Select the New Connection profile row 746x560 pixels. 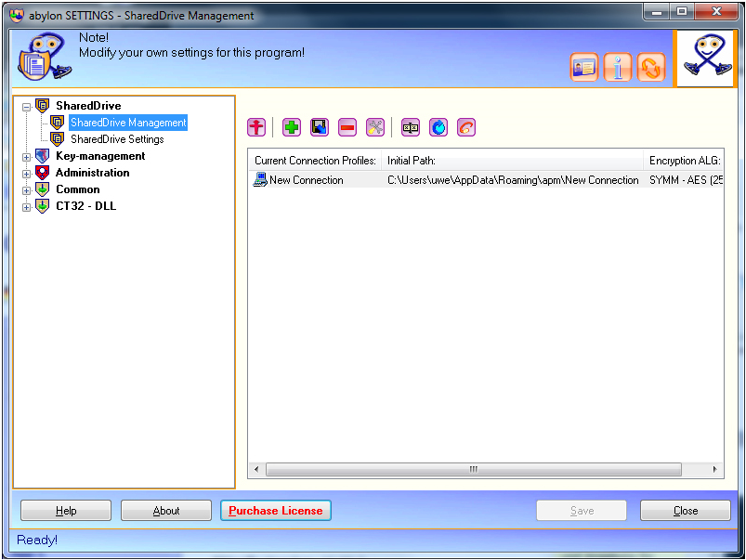pos(486,180)
